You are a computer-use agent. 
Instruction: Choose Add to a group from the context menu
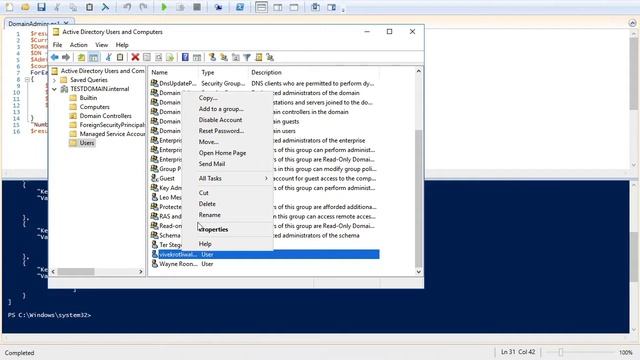(x=227, y=109)
